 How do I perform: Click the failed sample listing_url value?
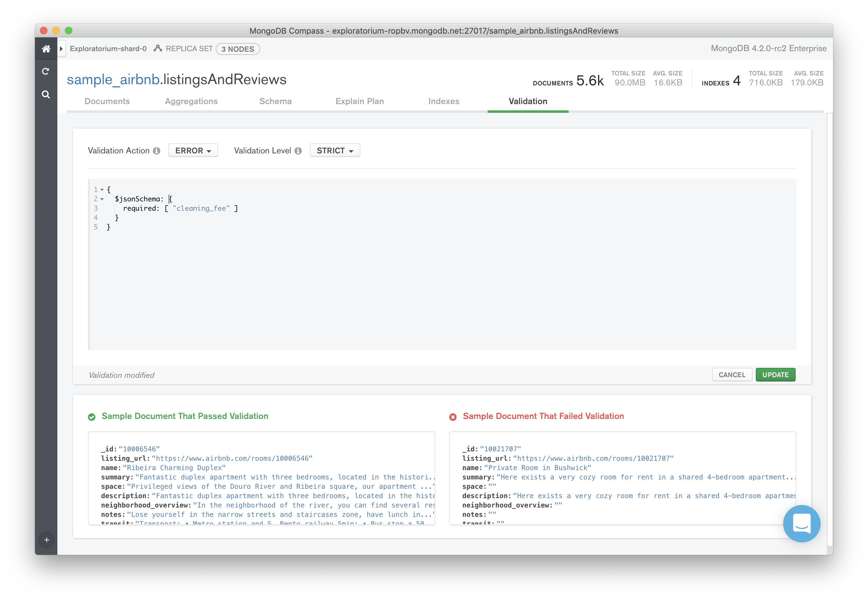(593, 458)
